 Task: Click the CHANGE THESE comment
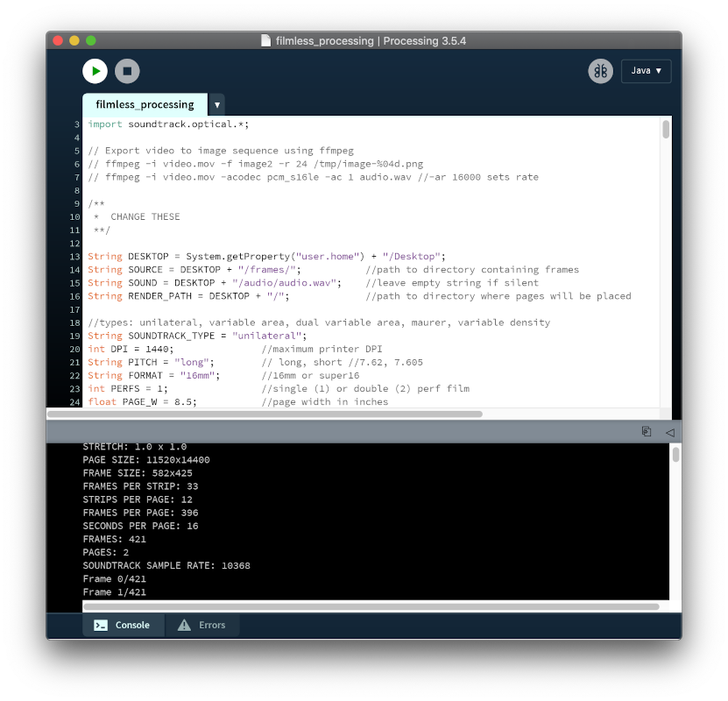click(145, 216)
